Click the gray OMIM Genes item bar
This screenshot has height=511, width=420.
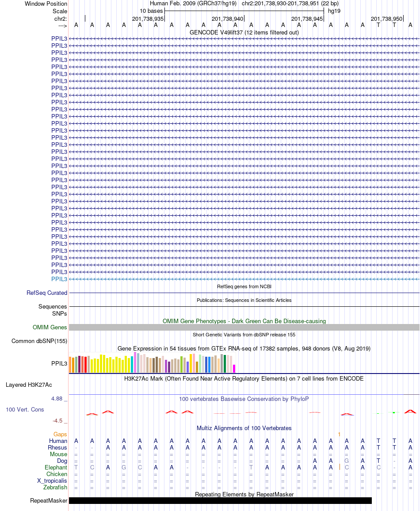click(x=244, y=328)
